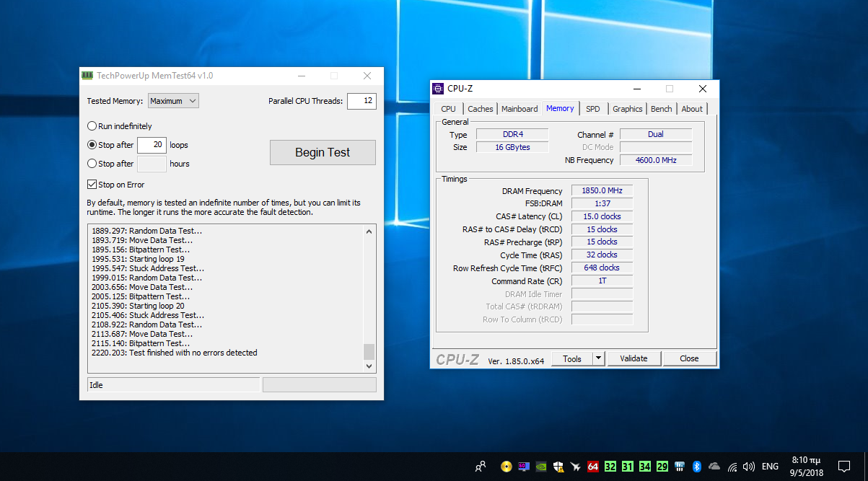Open the speaker volume tray icon
The image size is (868, 481).
(x=749, y=466)
